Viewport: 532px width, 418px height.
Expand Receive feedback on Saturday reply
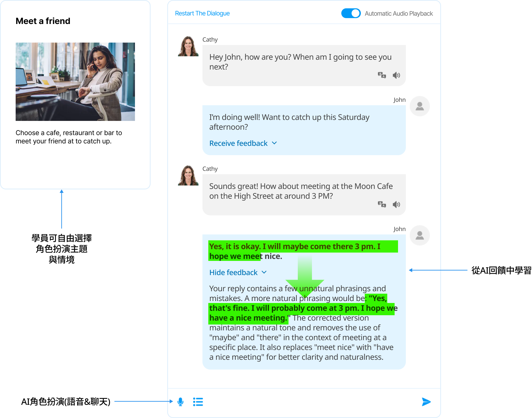[x=238, y=143]
